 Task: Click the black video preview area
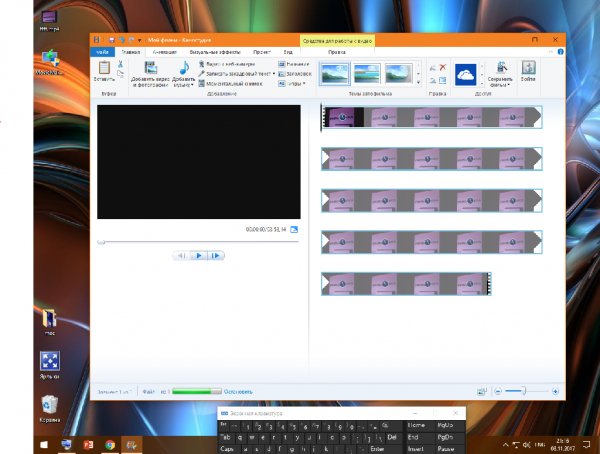point(199,162)
